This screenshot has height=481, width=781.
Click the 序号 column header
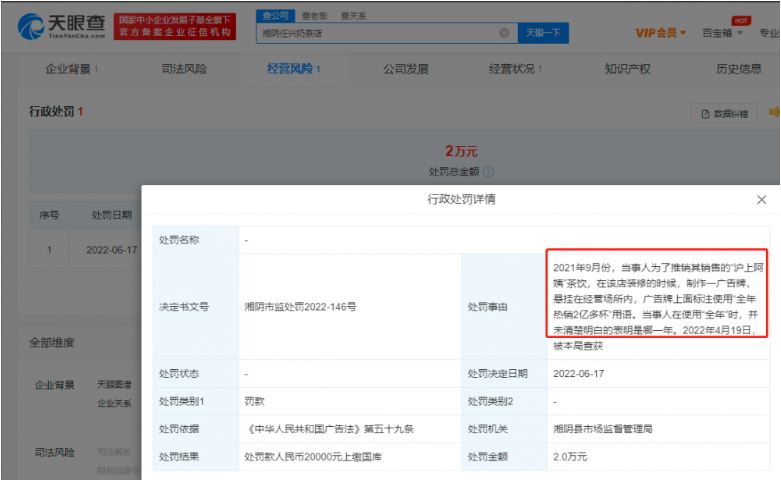[49, 215]
